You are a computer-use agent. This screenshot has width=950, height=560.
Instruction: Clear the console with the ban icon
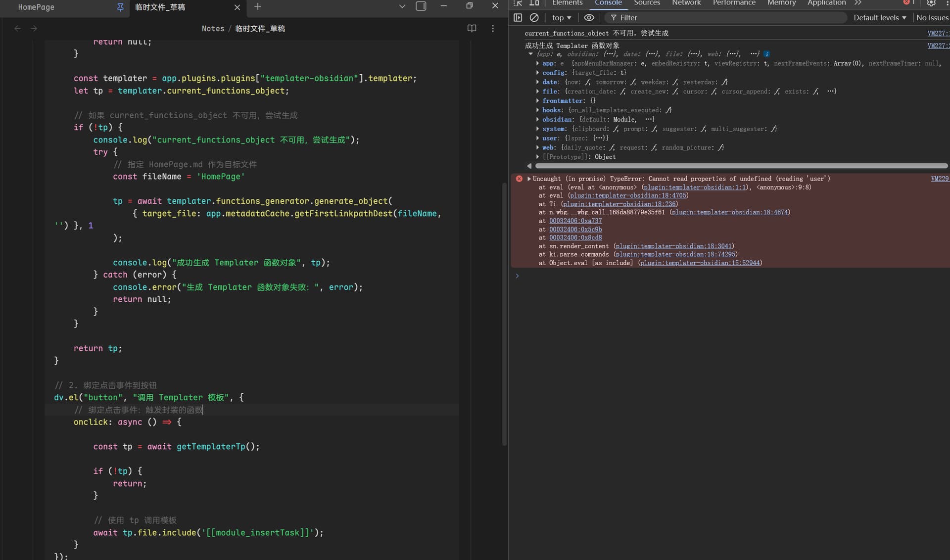[x=534, y=17]
